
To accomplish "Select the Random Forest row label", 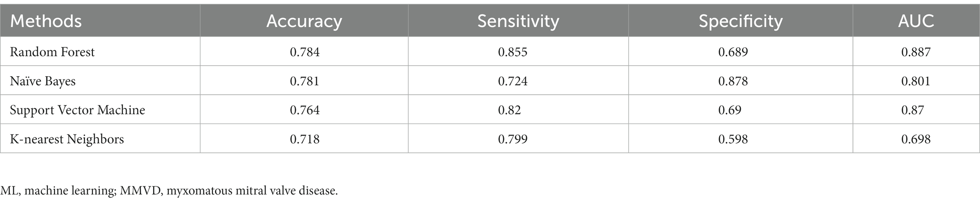I will pyautogui.click(x=52, y=52).
